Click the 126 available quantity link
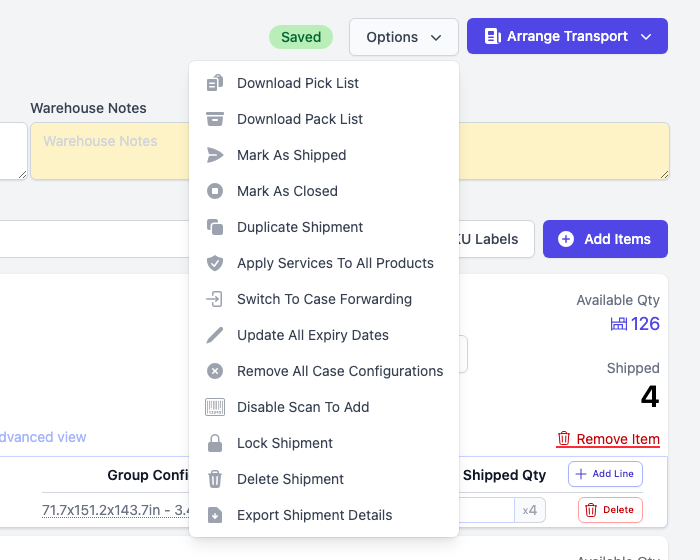 (x=635, y=324)
